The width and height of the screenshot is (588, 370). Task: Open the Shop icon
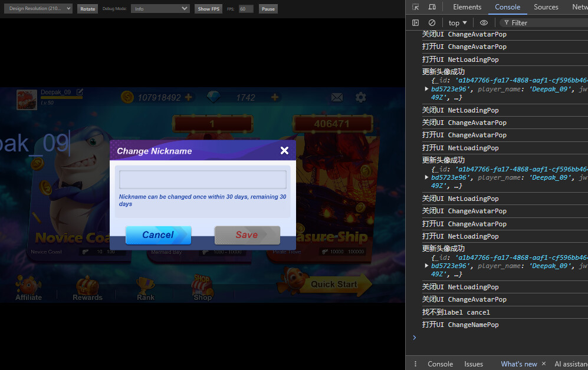[202, 288]
